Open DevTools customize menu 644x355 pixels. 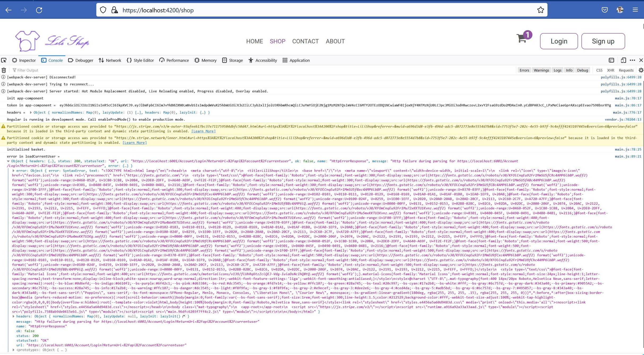(x=632, y=60)
